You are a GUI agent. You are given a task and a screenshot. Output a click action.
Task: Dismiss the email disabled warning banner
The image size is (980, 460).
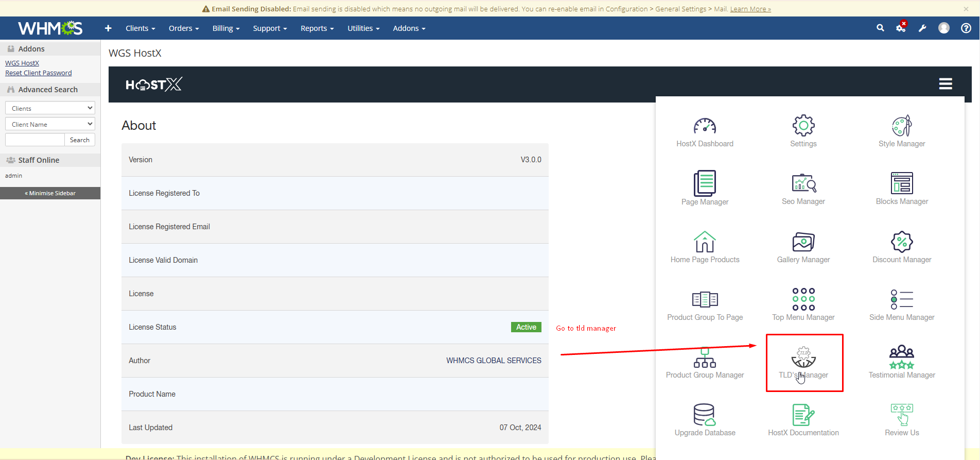coord(966,9)
